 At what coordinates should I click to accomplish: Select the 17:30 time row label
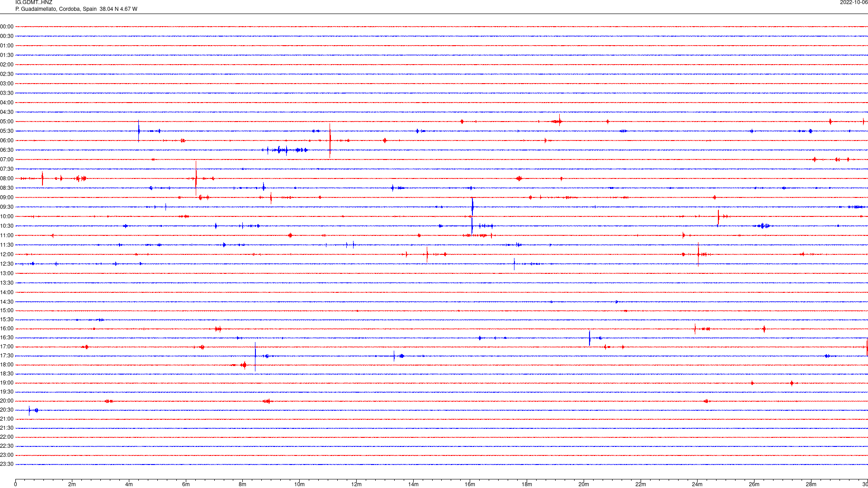tap(7, 356)
